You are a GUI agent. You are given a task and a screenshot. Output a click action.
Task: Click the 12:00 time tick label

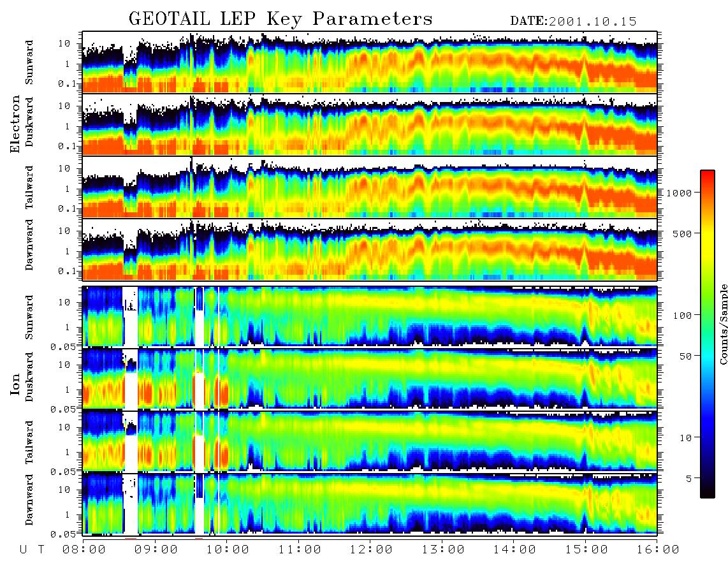pyautogui.click(x=371, y=550)
